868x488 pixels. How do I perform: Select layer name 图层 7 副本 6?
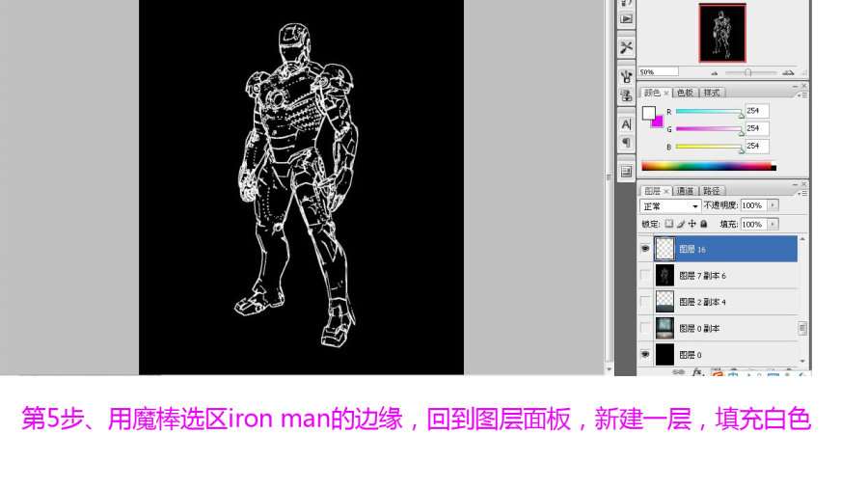click(x=702, y=276)
